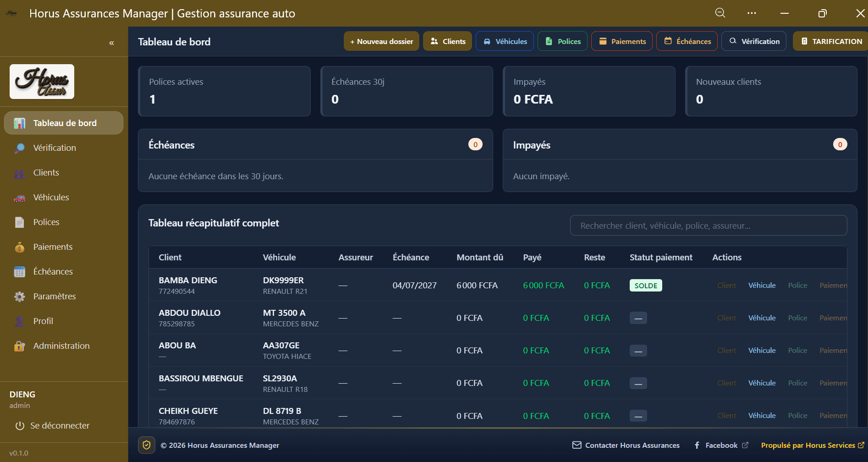Open Tableau de bord in the sidebar

tap(64, 123)
